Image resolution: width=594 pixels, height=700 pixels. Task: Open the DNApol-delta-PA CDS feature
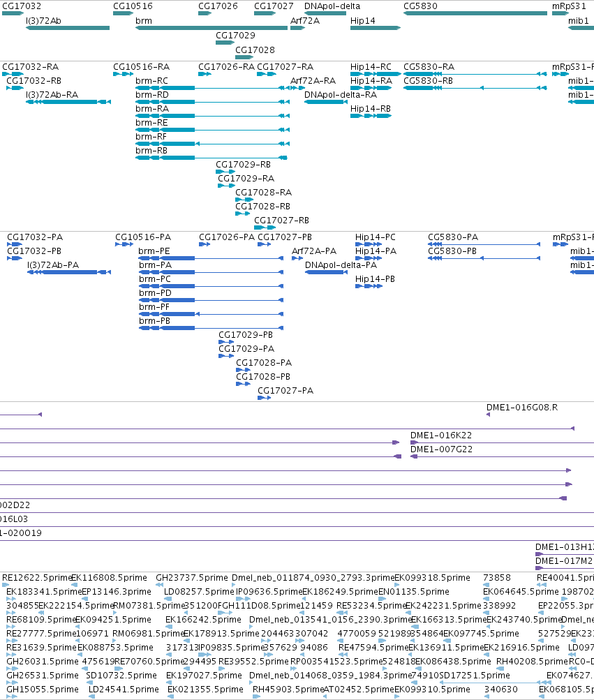326,272
